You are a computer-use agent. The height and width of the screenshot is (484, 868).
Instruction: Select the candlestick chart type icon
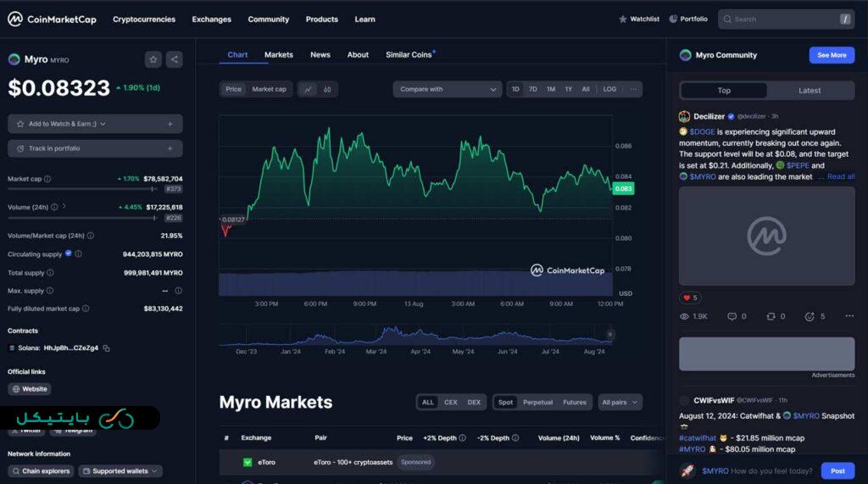[x=327, y=89]
